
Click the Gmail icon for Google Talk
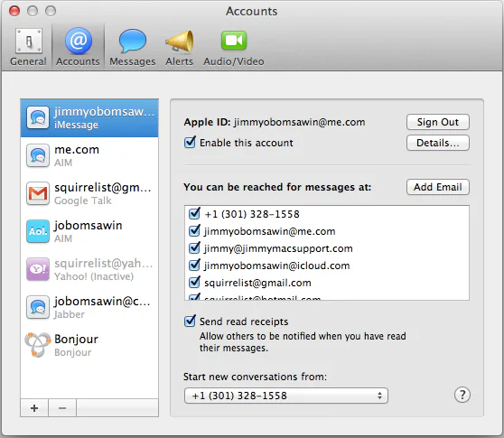click(x=38, y=193)
